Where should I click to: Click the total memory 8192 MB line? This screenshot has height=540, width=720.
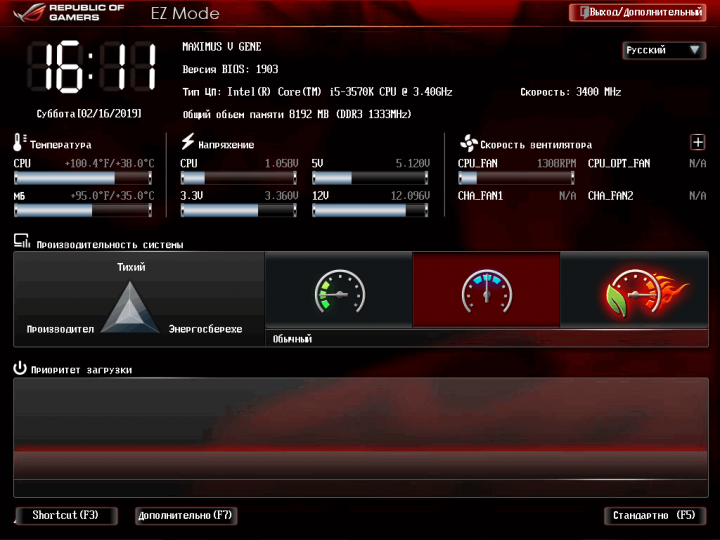[x=297, y=114]
